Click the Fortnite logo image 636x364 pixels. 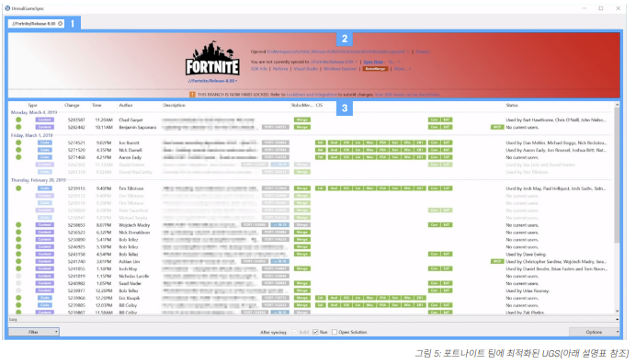pos(212,58)
